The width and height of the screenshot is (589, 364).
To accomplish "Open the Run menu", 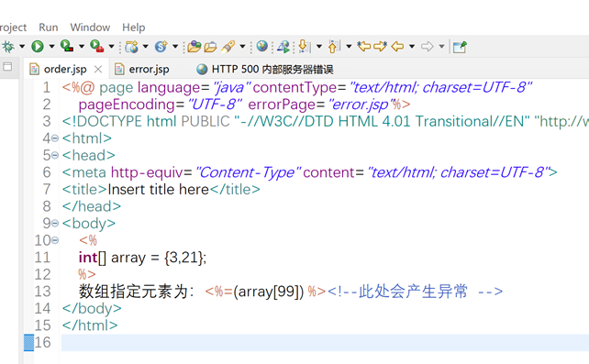I will pyautogui.click(x=49, y=28).
